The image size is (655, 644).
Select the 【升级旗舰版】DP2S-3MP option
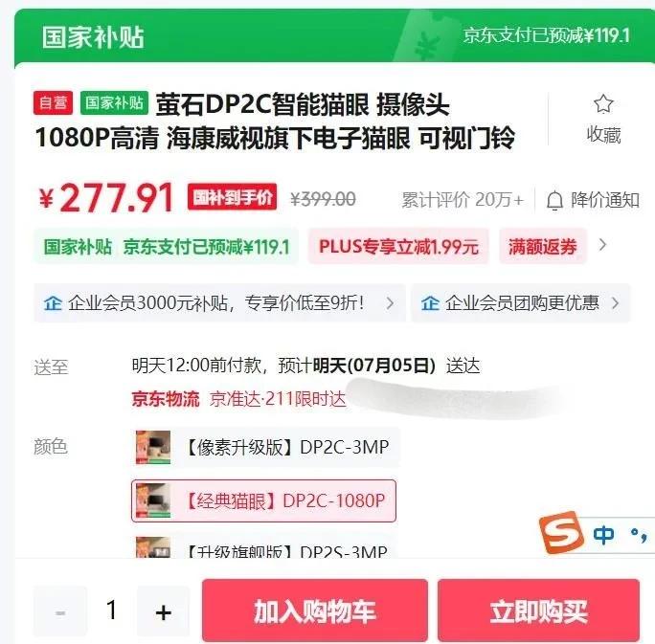(x=265, y=547)
